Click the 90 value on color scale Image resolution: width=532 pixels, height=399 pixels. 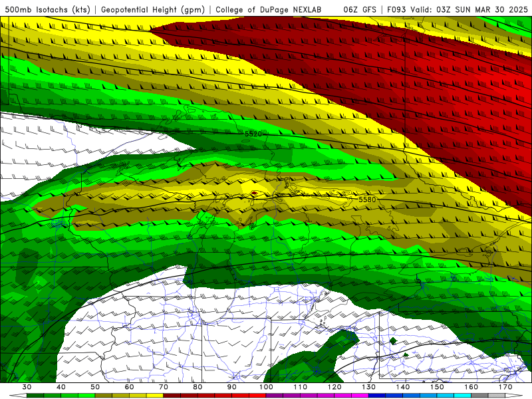click(232, 387)
